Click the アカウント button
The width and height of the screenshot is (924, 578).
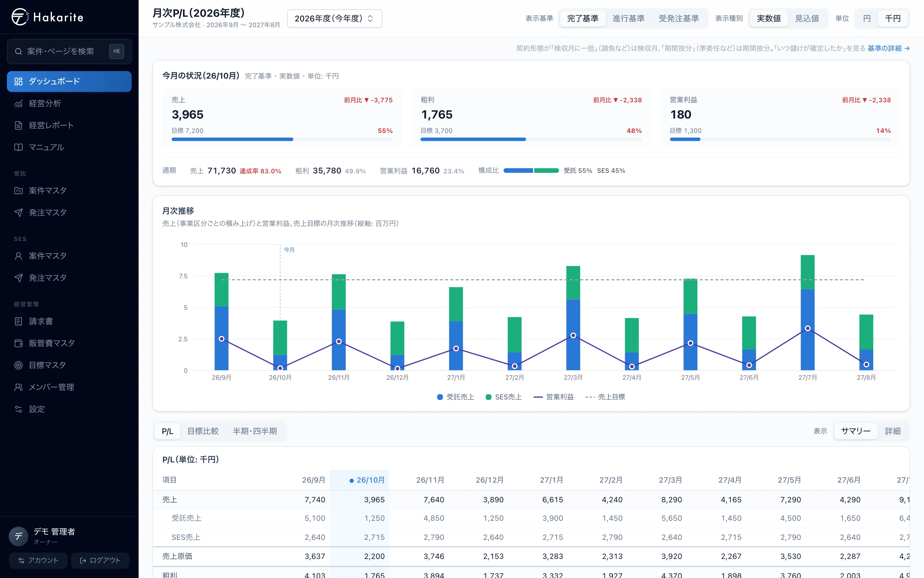tap(38, 560)
